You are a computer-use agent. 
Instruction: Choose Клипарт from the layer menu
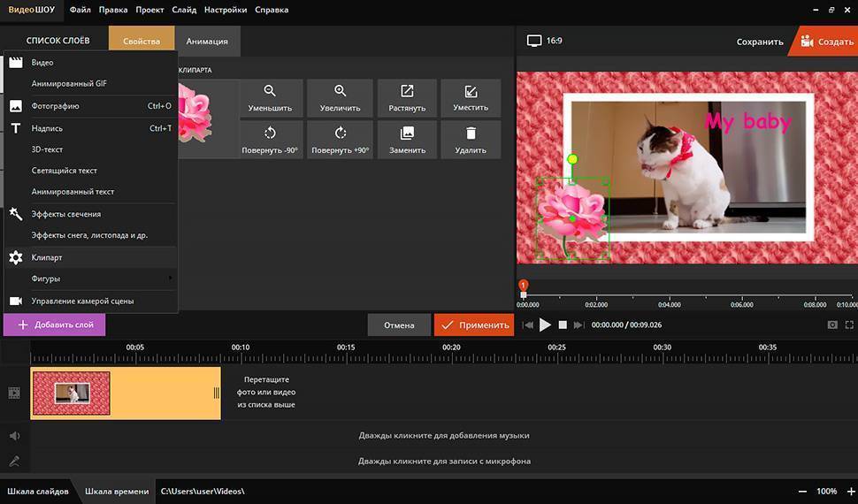tap(47, 257)
